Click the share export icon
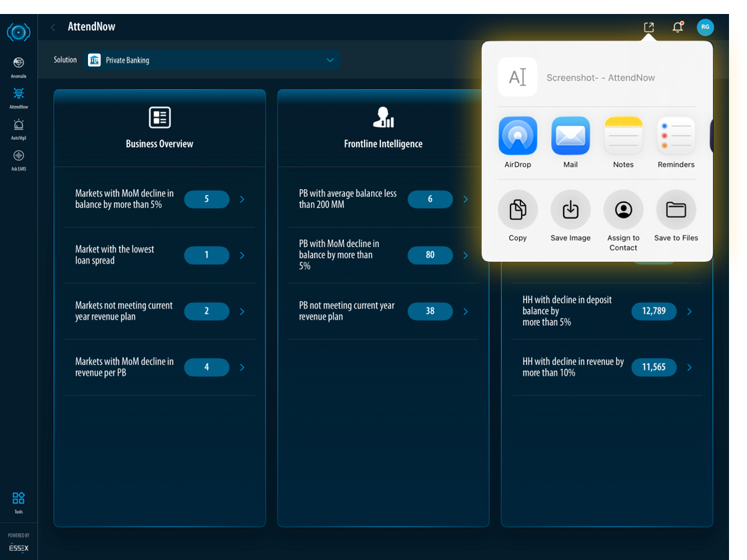 pyautogui.click(x=648, y=27)
